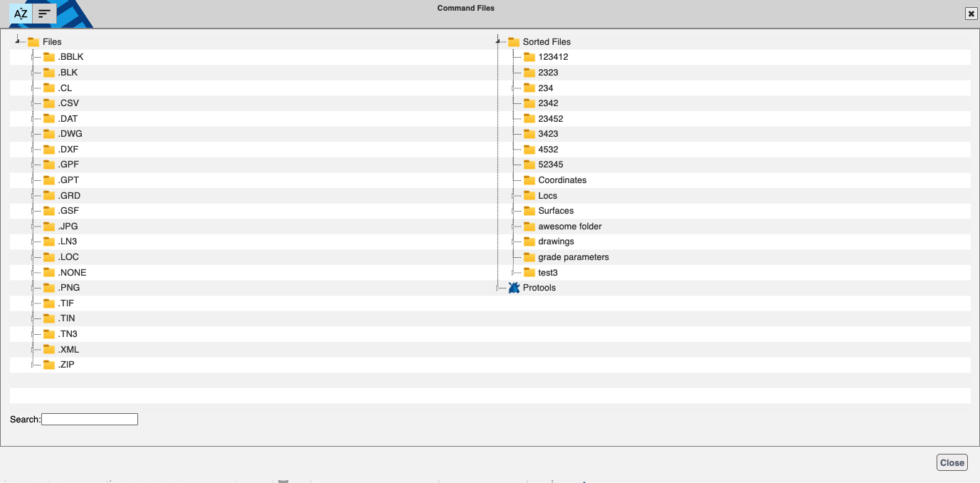Viewport: 980px width, 483px height.
Task: Click the Coordinates folder icon
Action: (529, 180)
